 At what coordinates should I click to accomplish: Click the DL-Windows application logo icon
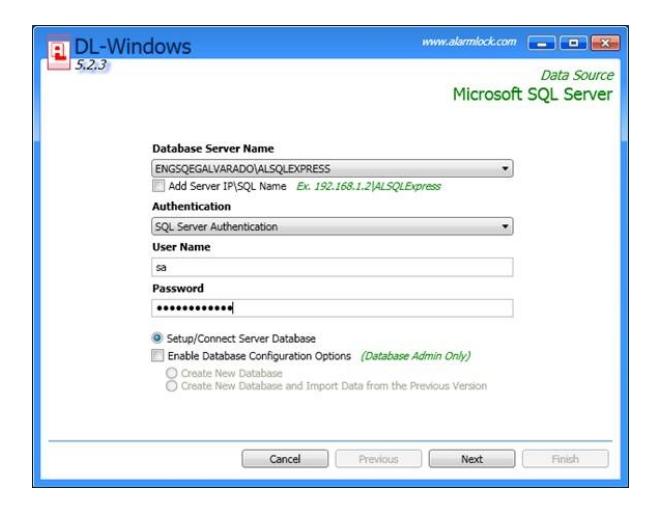click(59, 54)
